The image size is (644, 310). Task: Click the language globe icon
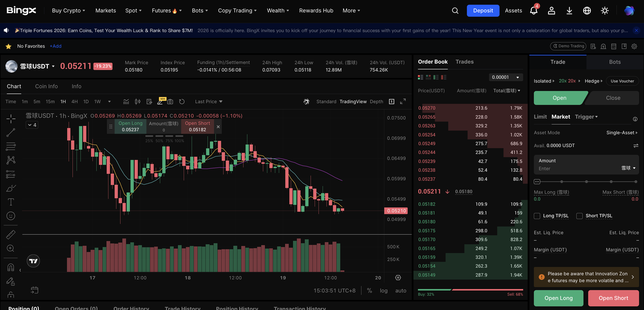click(587, 11)
